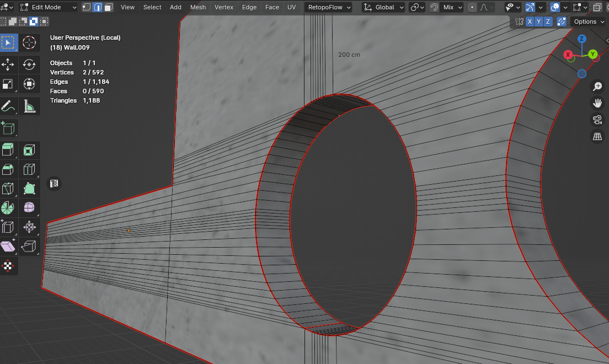Open Global transform orientation dropdown

click(x=383, y=7)
